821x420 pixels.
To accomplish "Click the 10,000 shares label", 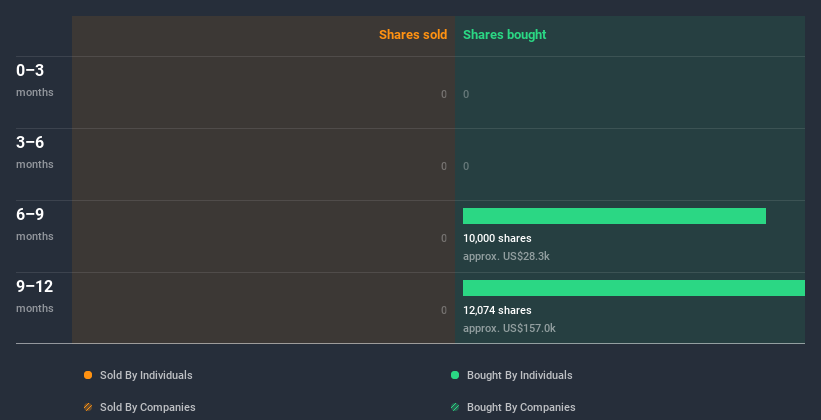I will 497,238.
